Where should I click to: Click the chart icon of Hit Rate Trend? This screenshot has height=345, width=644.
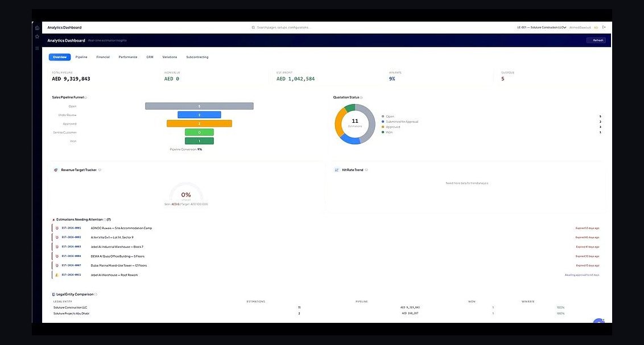[x=337, y=170]
